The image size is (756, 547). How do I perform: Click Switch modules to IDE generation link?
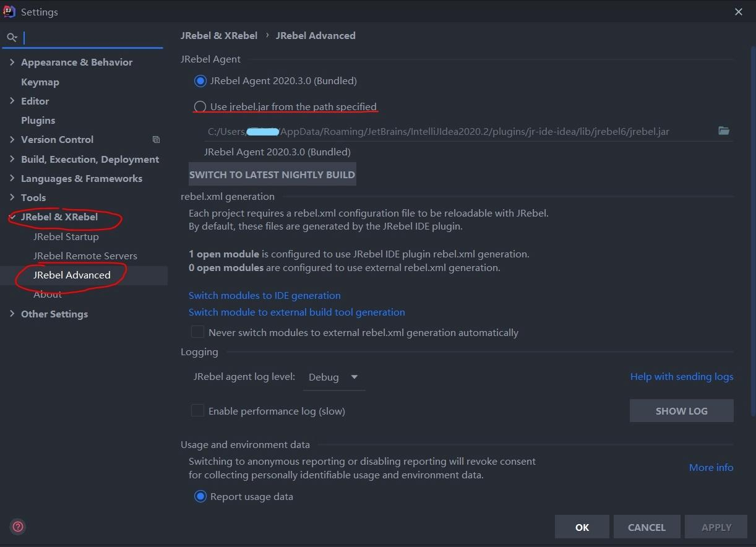[265, 296]
